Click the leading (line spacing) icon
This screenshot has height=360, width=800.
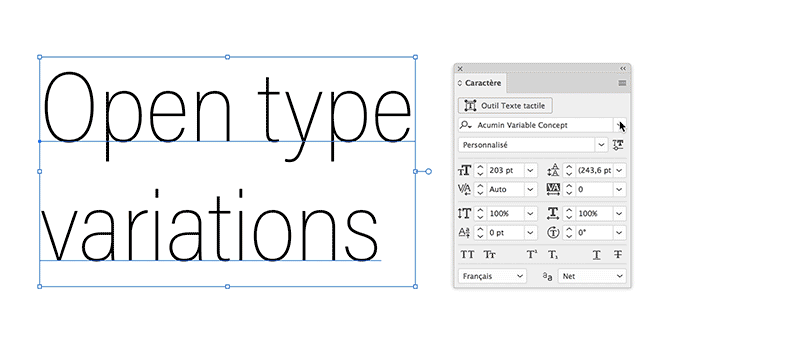pos(553,170)
